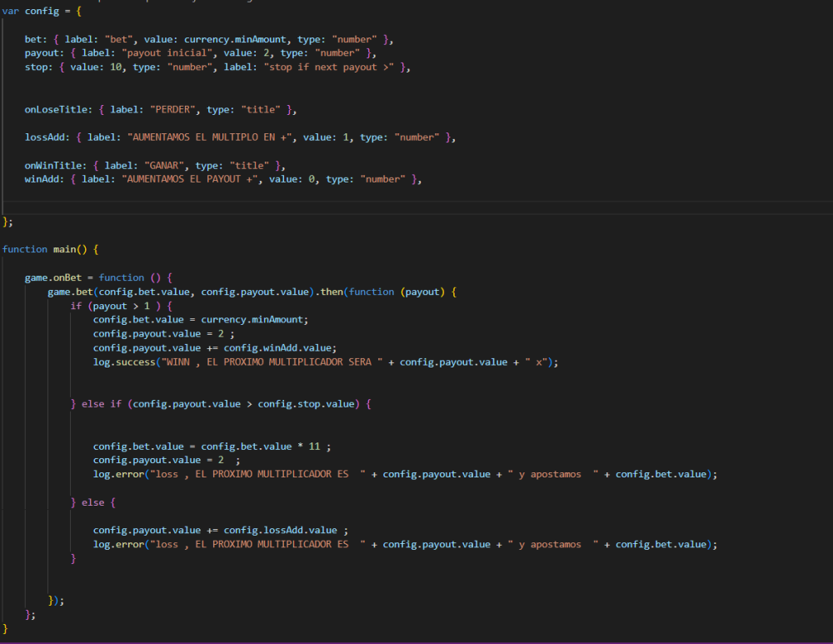Place cursor on 'function main()' declaration
Image resolution: width=833 pixels, height=644 pixels.
point(51,249)
